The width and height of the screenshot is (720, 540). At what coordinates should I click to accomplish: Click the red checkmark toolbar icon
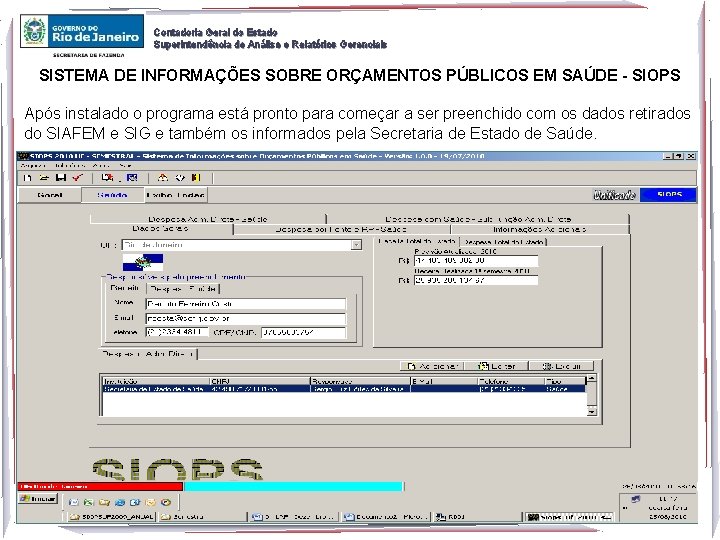(78, 178)
